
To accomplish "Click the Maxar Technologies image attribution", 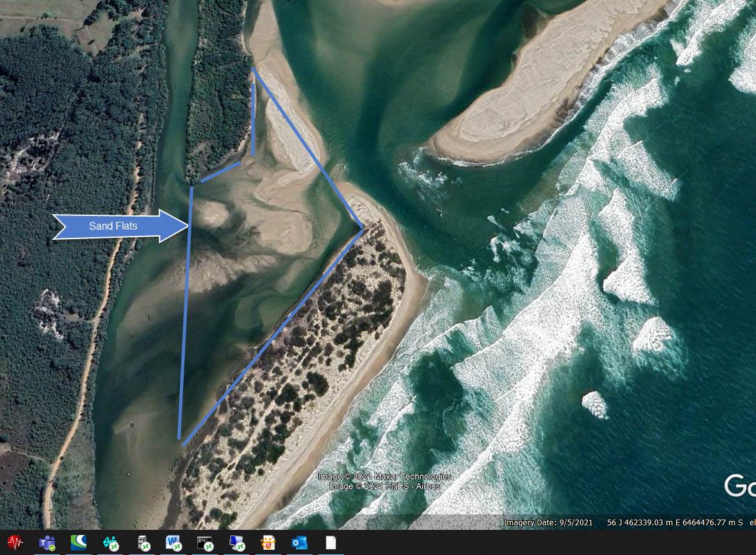I will click(385, 477).
